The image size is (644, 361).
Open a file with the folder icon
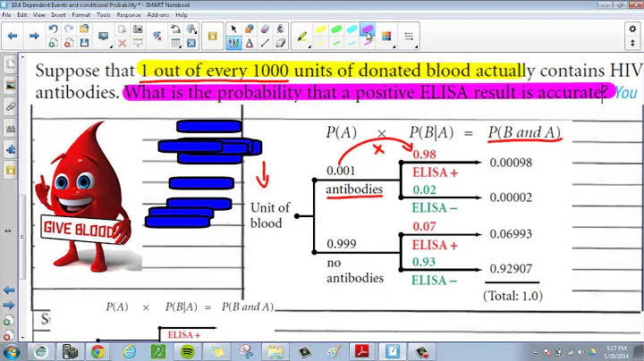[x=84, y=29]
